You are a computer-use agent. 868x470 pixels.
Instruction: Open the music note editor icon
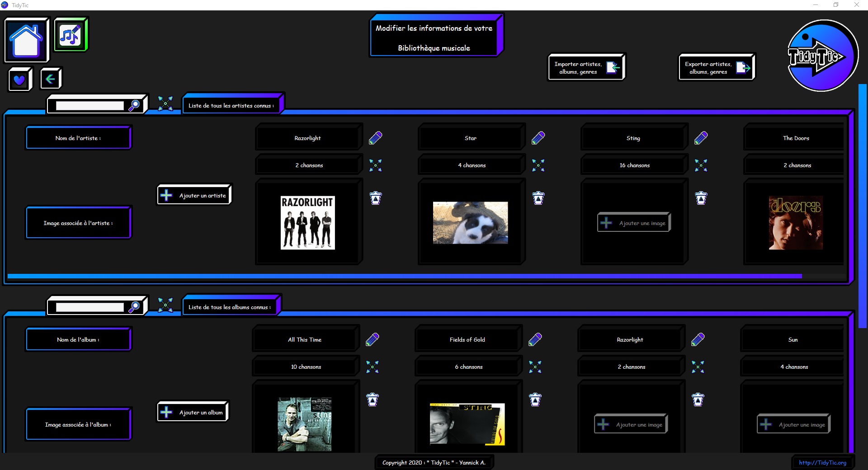point(71,34)
